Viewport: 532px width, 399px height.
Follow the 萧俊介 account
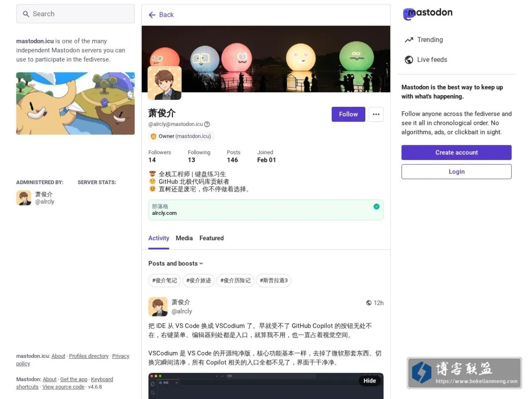(348, 114)
